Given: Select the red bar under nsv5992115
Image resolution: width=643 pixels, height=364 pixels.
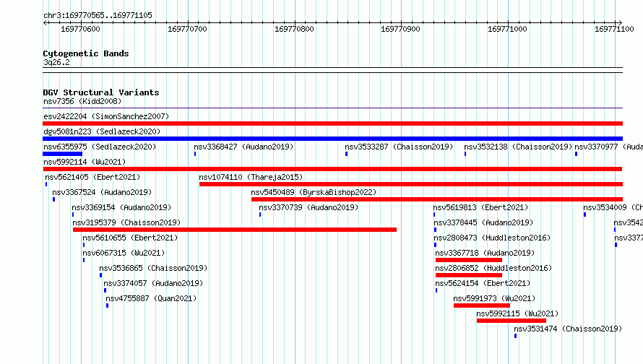Looking at the screenshot, I should pos(512,321).
